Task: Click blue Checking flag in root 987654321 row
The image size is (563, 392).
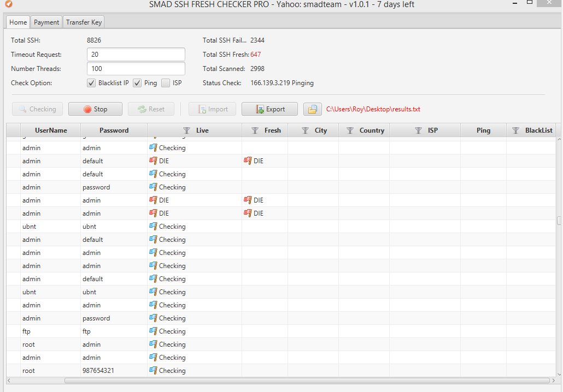Action: 153,371
